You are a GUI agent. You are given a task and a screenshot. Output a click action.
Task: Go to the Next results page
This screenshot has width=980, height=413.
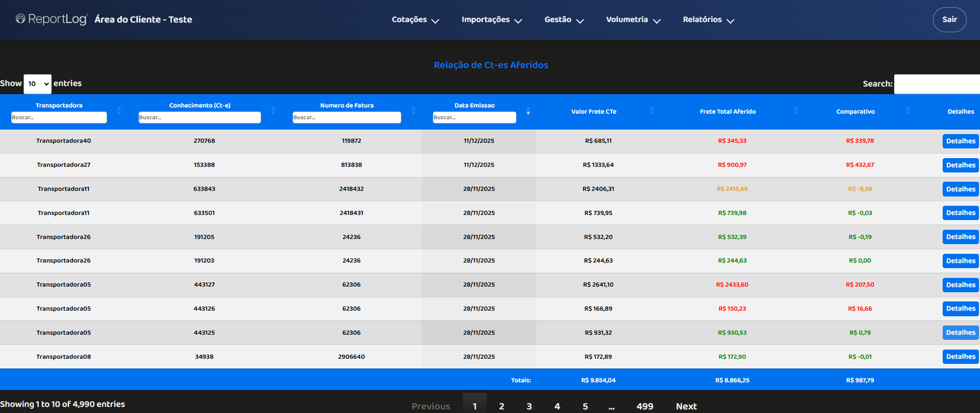pyautogui.click(x=686, y=406)
